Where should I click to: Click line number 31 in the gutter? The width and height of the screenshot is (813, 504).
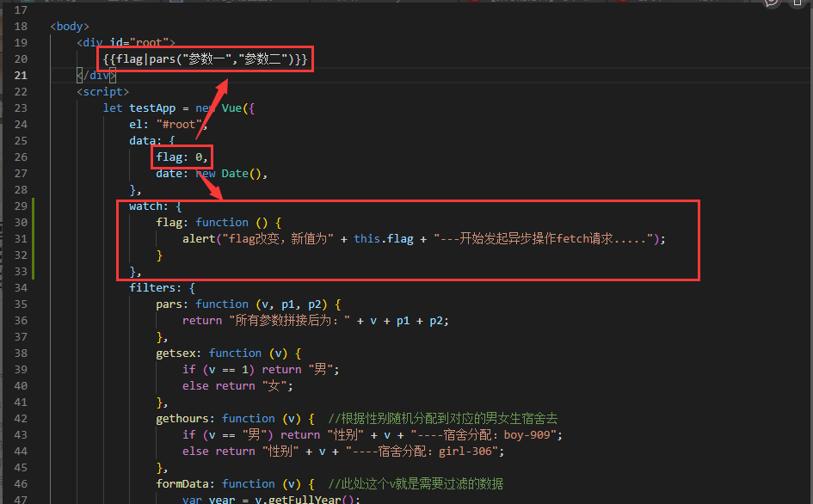pyautogui.click(x=21, y=239)
